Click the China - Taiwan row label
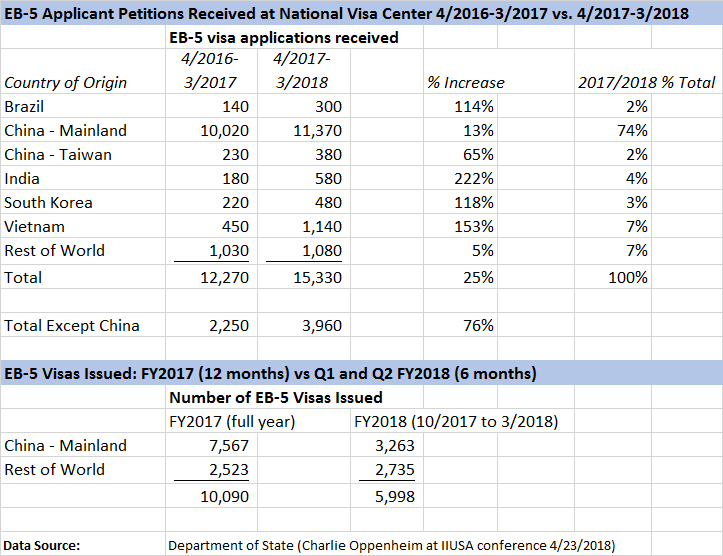The width and height of the screenshot is (723, 556). [58, 154]
